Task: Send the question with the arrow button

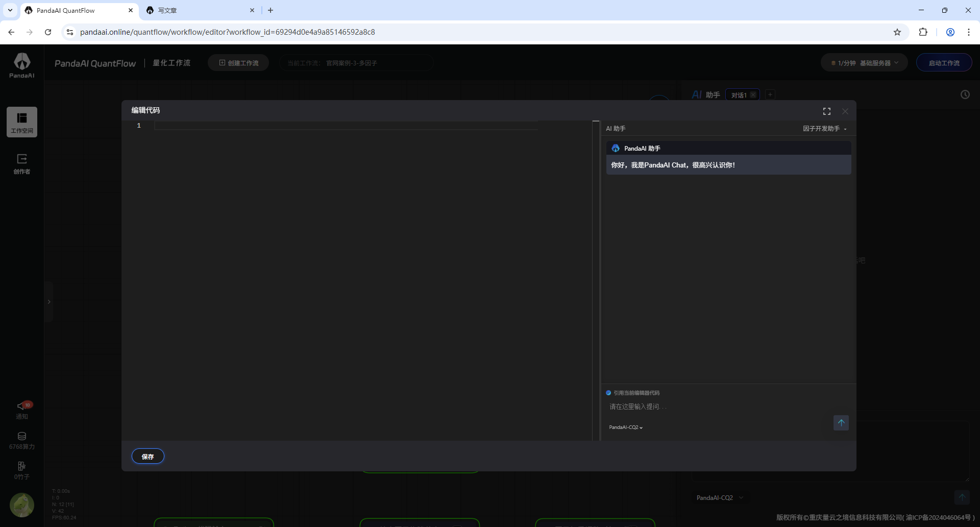Action: [841, 423]
